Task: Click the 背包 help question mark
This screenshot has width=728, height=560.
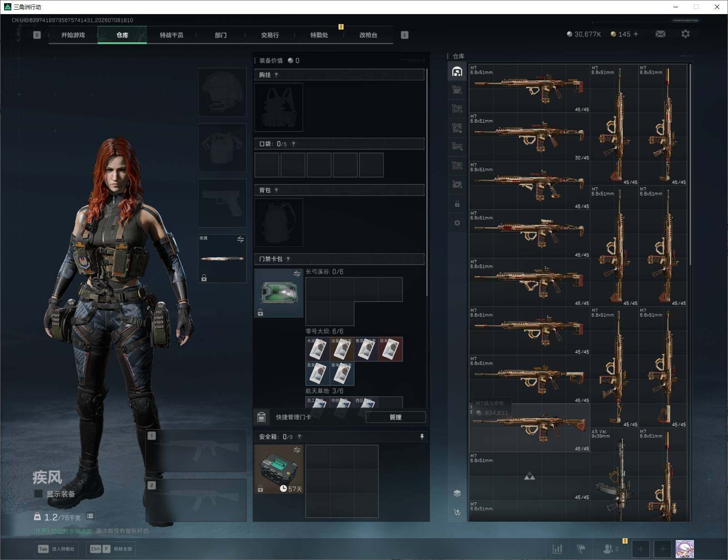Action: coord(276,190)
